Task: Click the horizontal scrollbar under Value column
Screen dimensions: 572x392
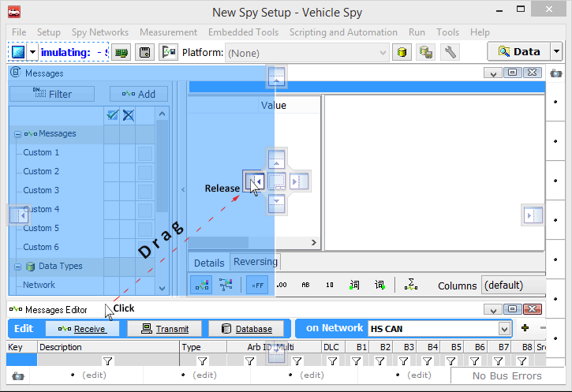Action: (252, 243)
